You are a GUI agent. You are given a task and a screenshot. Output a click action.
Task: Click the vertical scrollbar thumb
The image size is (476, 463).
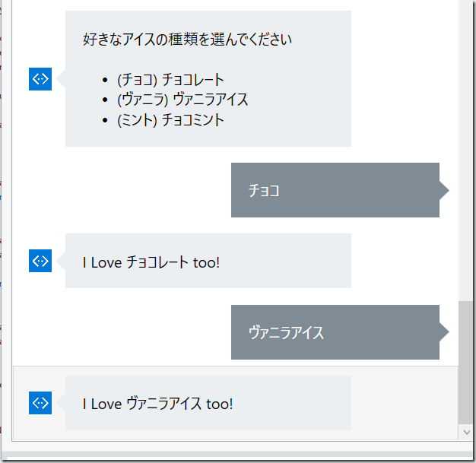pos(465,363)
